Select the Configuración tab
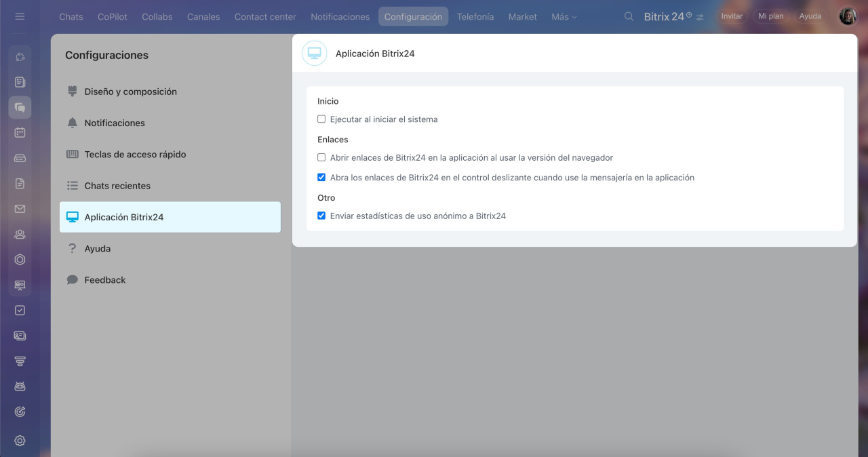The width and height of the screenshot is (868, 457). (413, 17)
